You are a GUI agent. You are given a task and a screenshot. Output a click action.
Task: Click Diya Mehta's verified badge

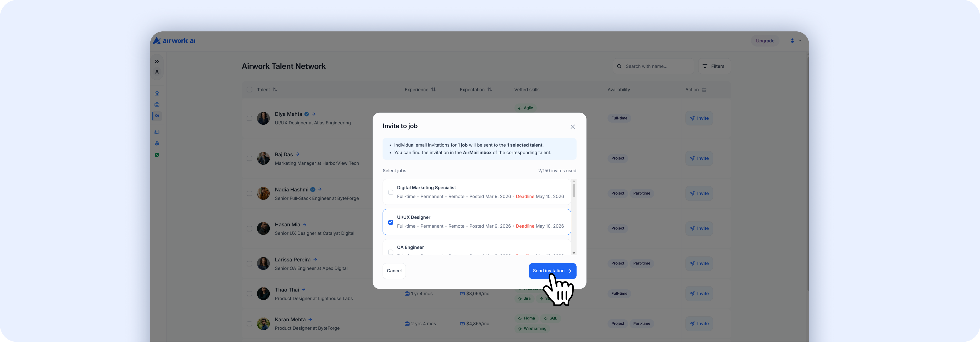click(307, 114)
